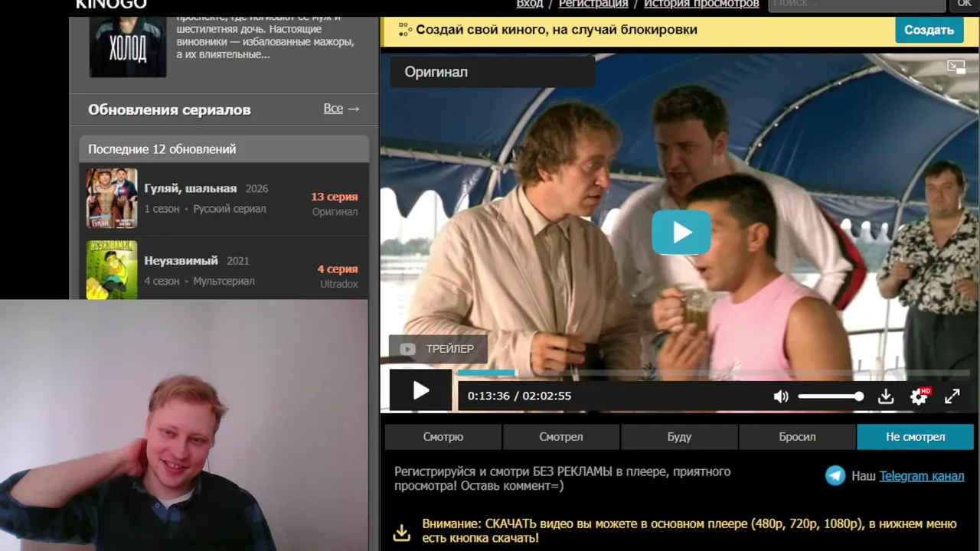Click the large center play button on the video

pyautogui.click(x=681, y=232)
